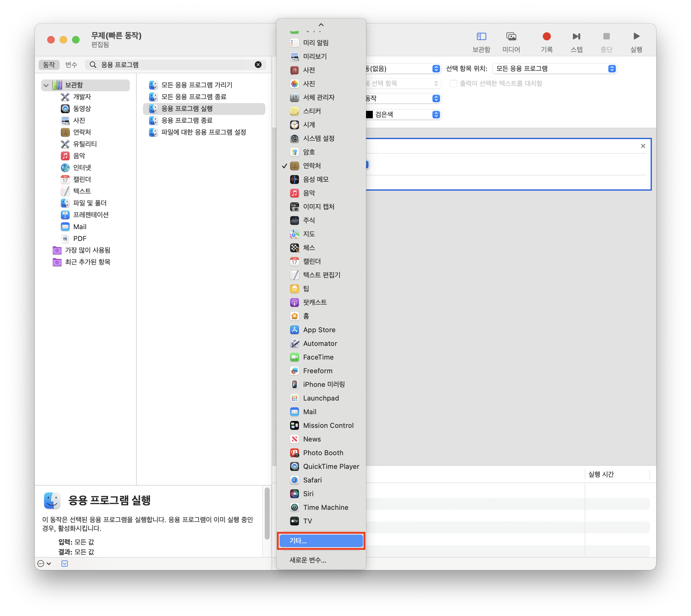Image resolution: width=691 pixels, height=616 pixels.
Task: Choose Safari from the application popup menu
Action: (x=312, y=480)
